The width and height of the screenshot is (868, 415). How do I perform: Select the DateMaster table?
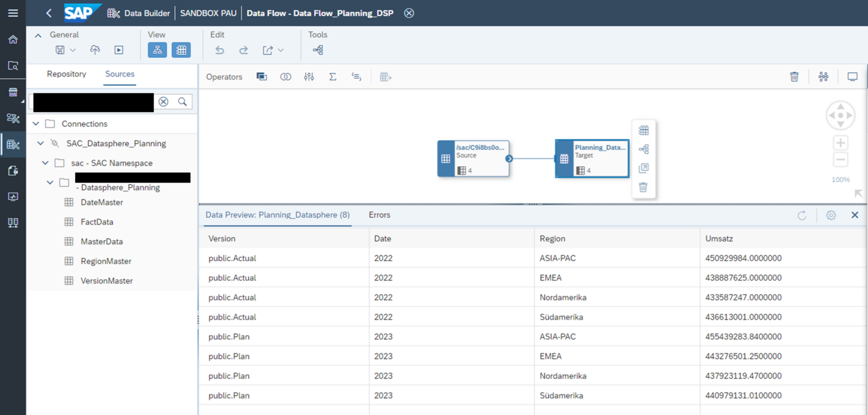[x=102, y=202]
